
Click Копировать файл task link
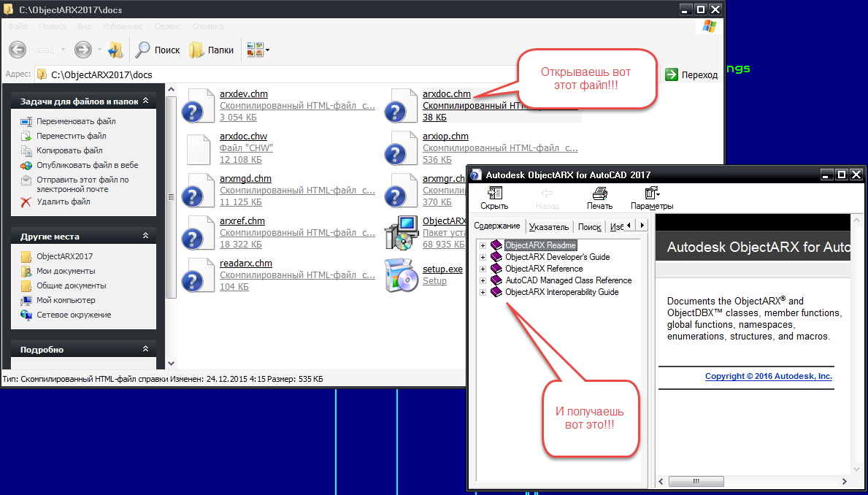(x=69, y=150)
